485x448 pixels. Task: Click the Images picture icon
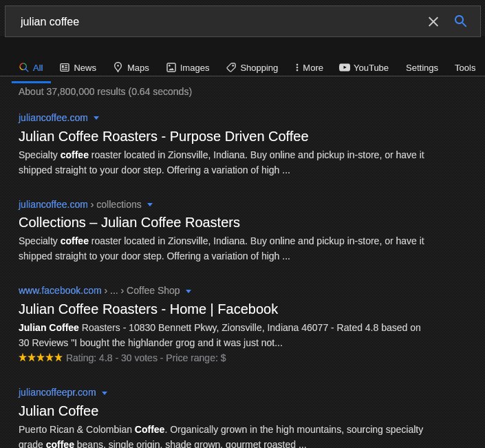click(x=171, y=67)
